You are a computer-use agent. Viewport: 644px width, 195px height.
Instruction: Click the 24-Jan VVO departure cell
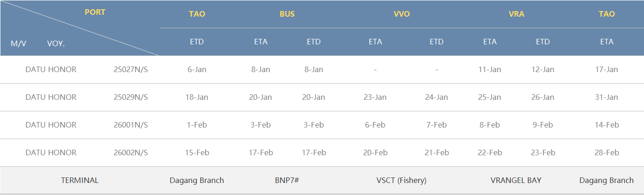(437, 97)
